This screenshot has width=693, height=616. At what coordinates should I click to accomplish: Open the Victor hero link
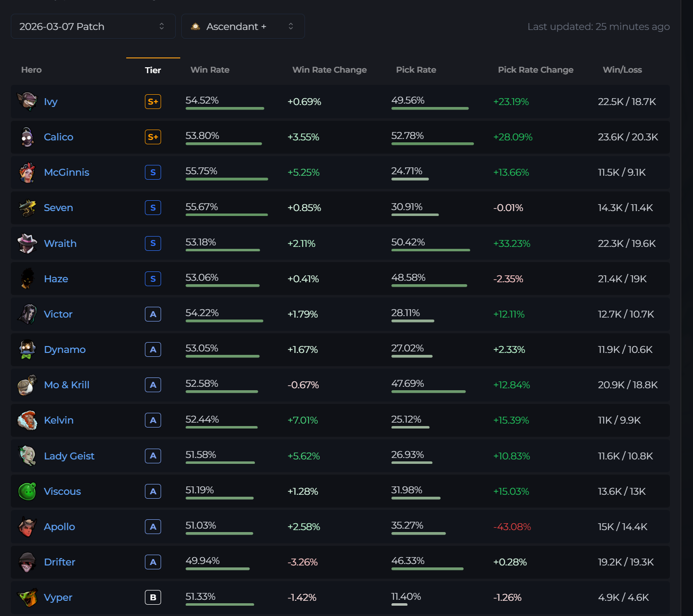click(58, 314)
